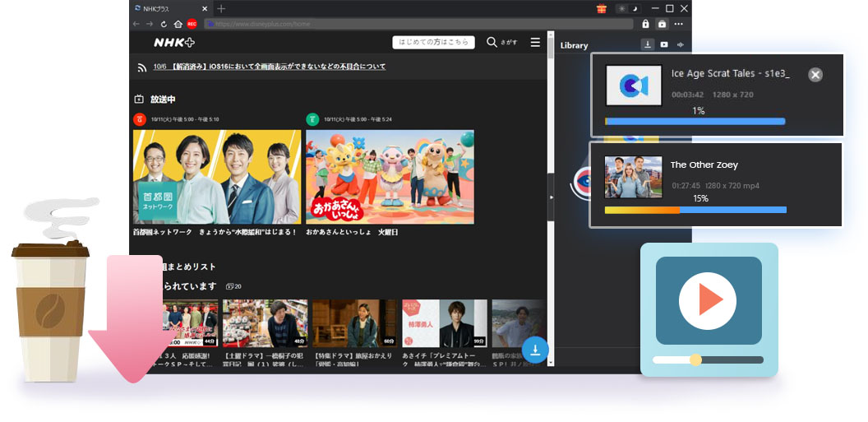868x422 pixels.
Task: Switch to dark mode moon toggle
Action: pyautogui.click(x=635, y=8)
